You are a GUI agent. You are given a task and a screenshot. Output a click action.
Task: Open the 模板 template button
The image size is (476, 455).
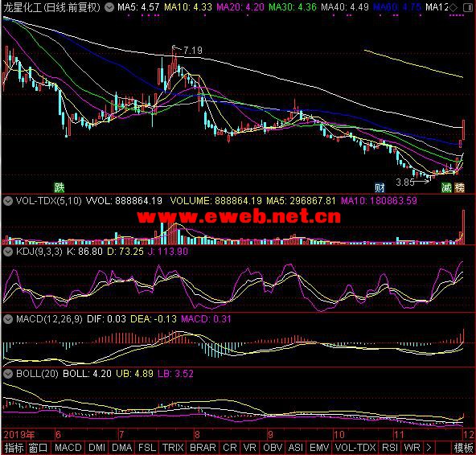point(464,448)
